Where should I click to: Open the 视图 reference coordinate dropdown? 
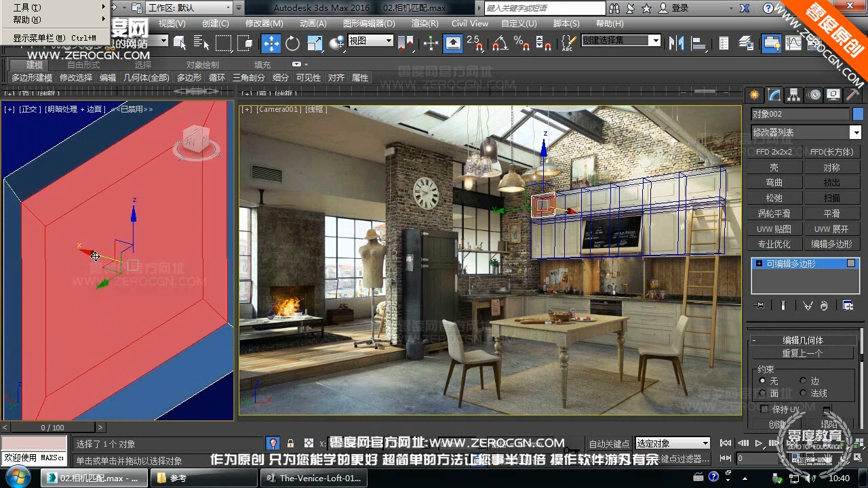[370, 41]
